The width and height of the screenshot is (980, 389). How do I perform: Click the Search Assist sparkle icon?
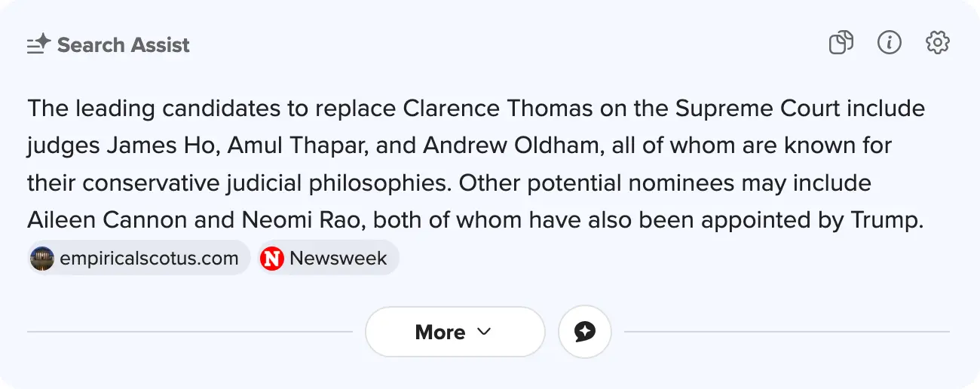click(x=38, y=45)
